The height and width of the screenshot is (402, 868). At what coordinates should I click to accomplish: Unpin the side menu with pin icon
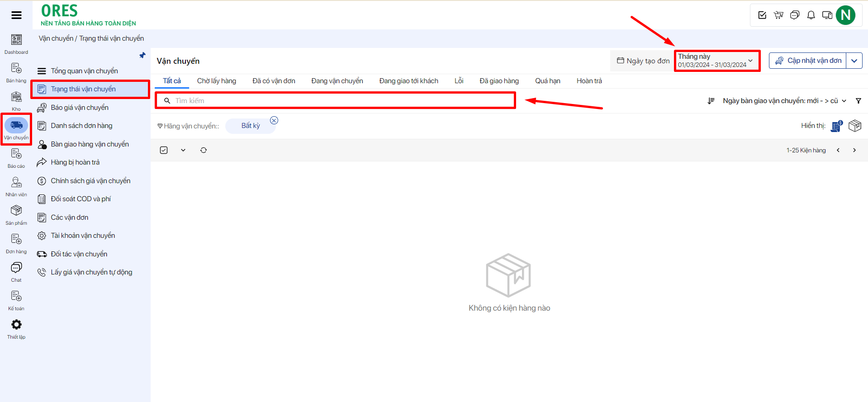tap(142, 55)
